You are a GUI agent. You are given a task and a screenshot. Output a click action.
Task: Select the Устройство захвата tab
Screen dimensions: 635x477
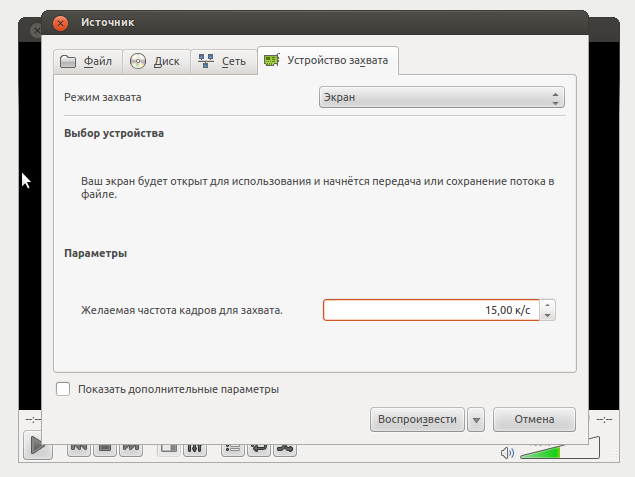[x=328, y=61]
